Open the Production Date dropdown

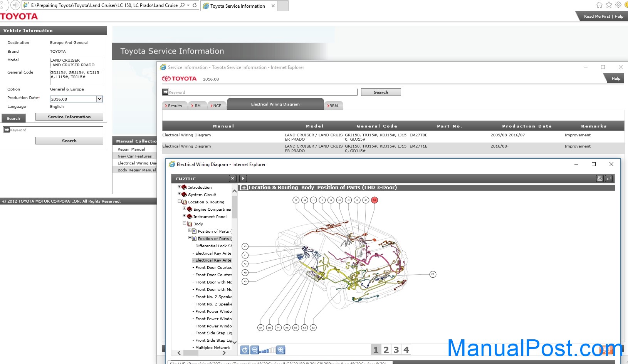pos(99,99)
